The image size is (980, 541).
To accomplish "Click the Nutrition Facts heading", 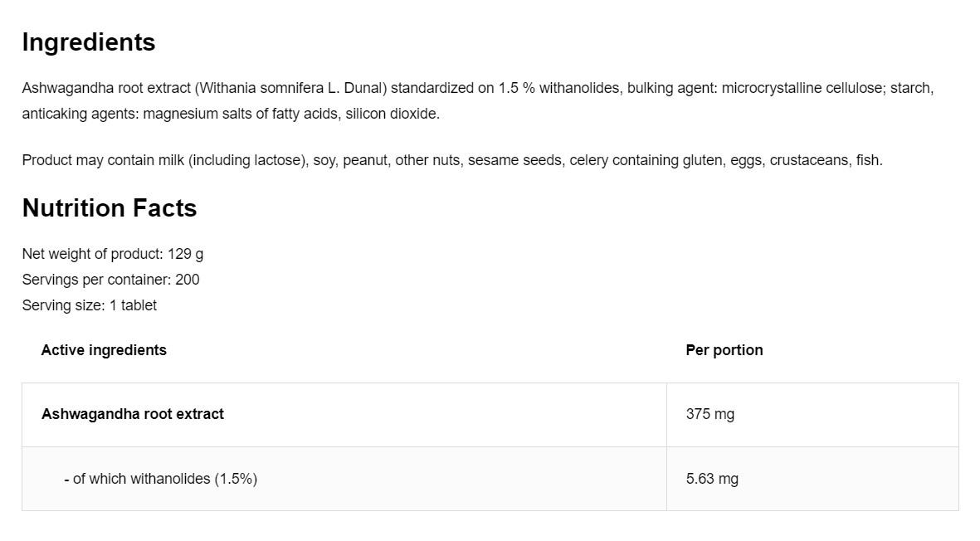I will coord(110,208).
